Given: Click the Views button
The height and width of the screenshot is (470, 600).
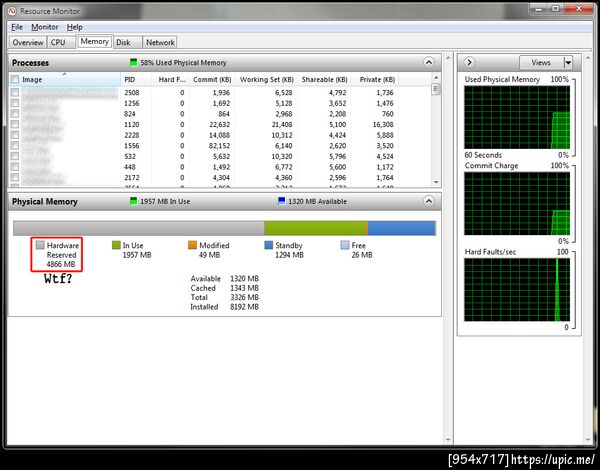Looking at the screenshot, I should [541, 62].
